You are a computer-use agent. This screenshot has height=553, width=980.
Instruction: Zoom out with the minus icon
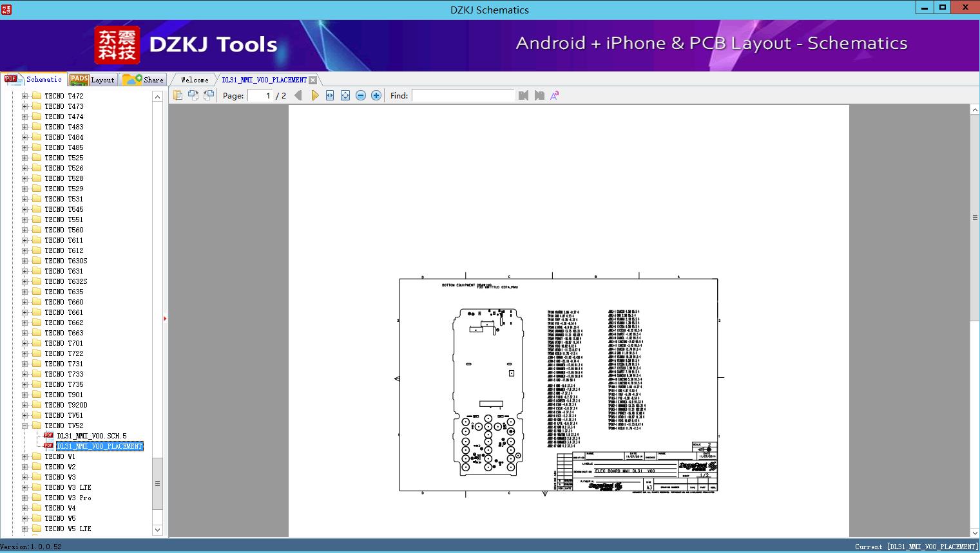pos(361,95)
